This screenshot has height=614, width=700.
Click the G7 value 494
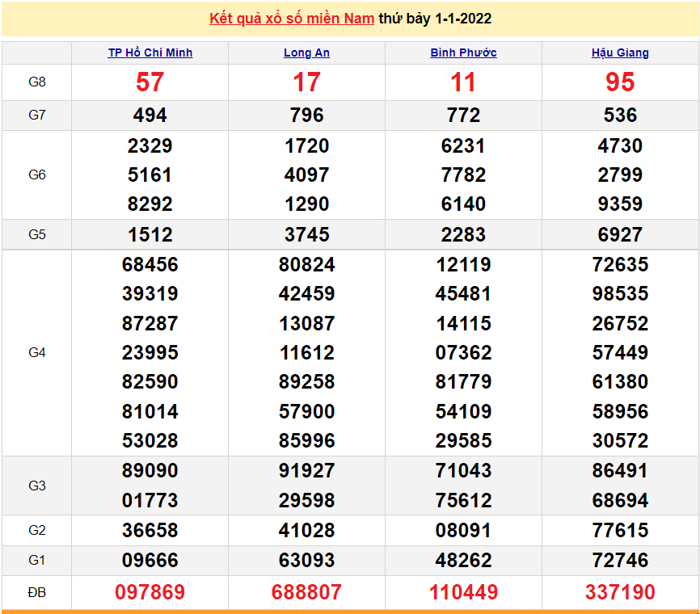150,115
